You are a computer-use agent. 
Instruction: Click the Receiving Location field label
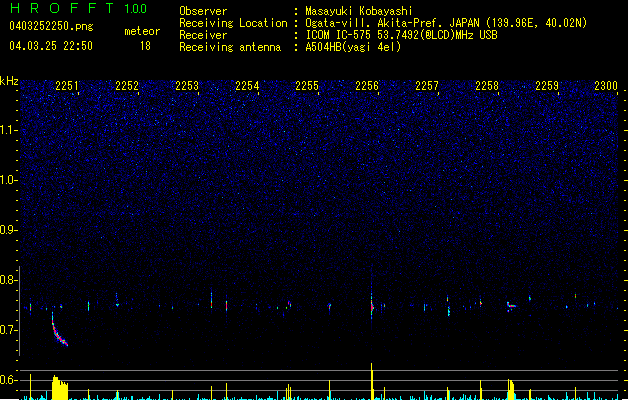(x=233, y=23)
